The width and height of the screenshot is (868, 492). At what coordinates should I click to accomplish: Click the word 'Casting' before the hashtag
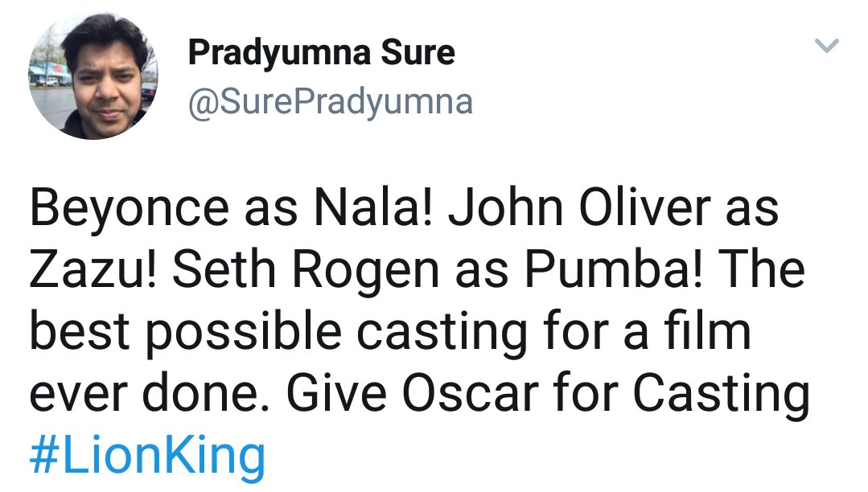[722, 394]
